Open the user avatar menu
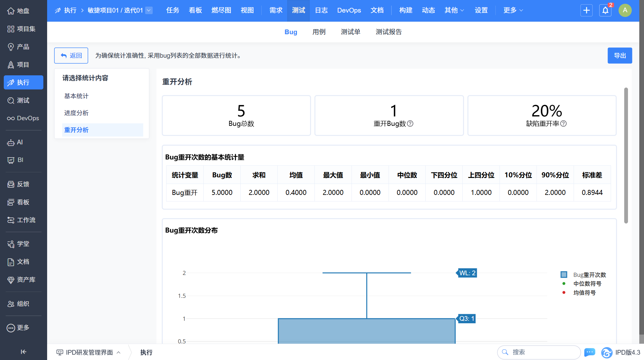The width and height of the screenshot is (644, 360). pos(625,10)
